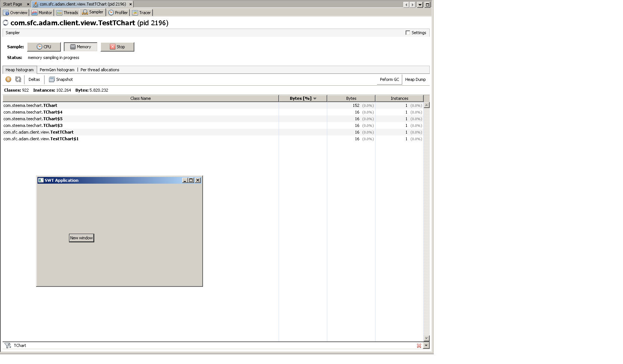Sort by the Bytes [%] column header
The height and width of the screenshot is (364, 623).
click(303, 98)
